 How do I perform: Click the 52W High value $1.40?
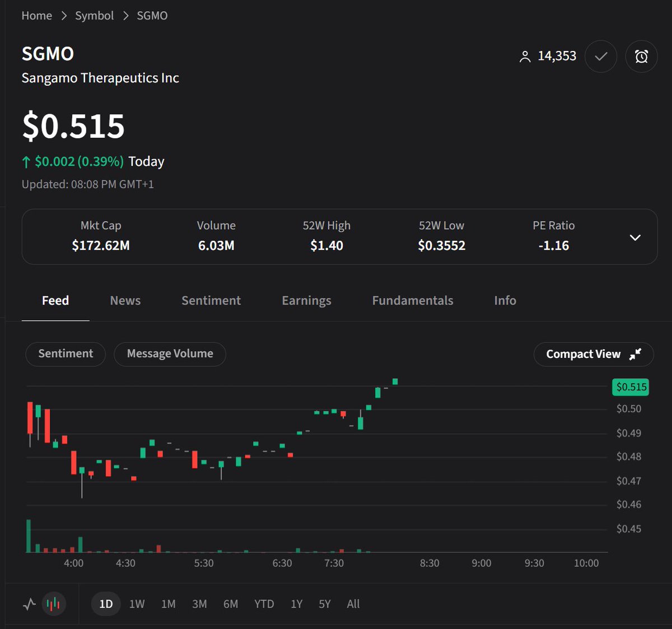tap(326, 245)
